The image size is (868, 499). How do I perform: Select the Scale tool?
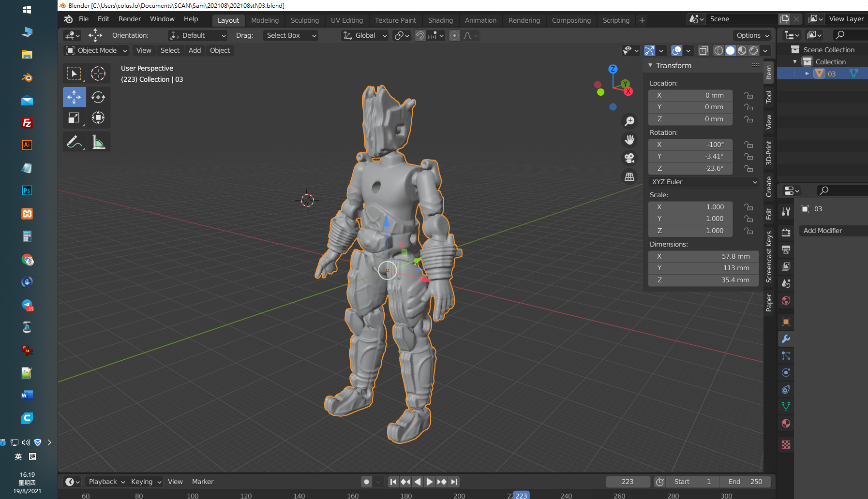(74, 118)
